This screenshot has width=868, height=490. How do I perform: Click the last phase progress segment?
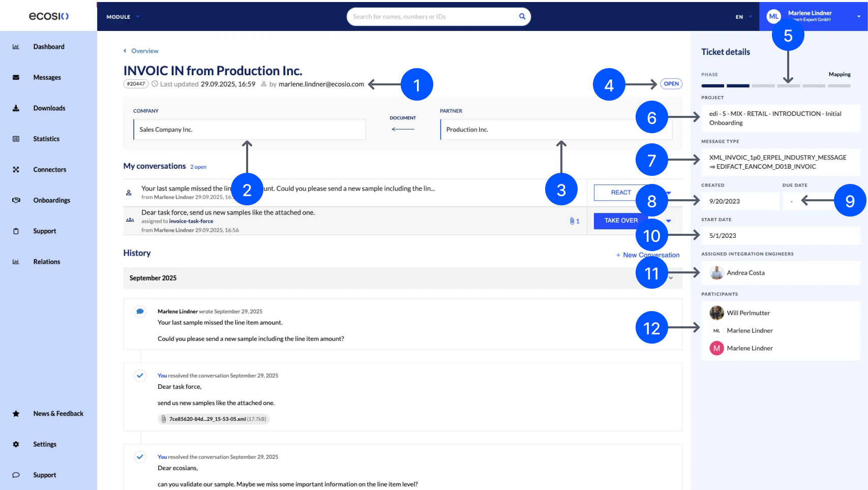coord(839,86)
